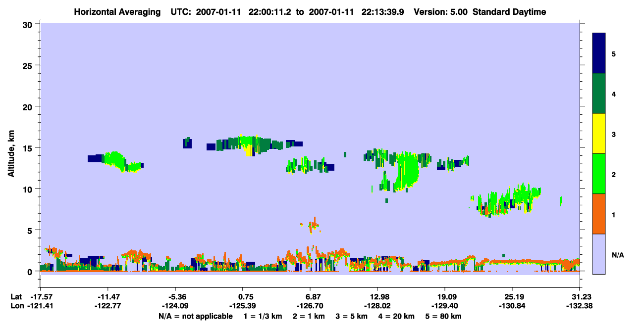Click longitude value -128.02
Image resolution: width=644 pixels, height=330 pixels.
click(x=377, y=306)
